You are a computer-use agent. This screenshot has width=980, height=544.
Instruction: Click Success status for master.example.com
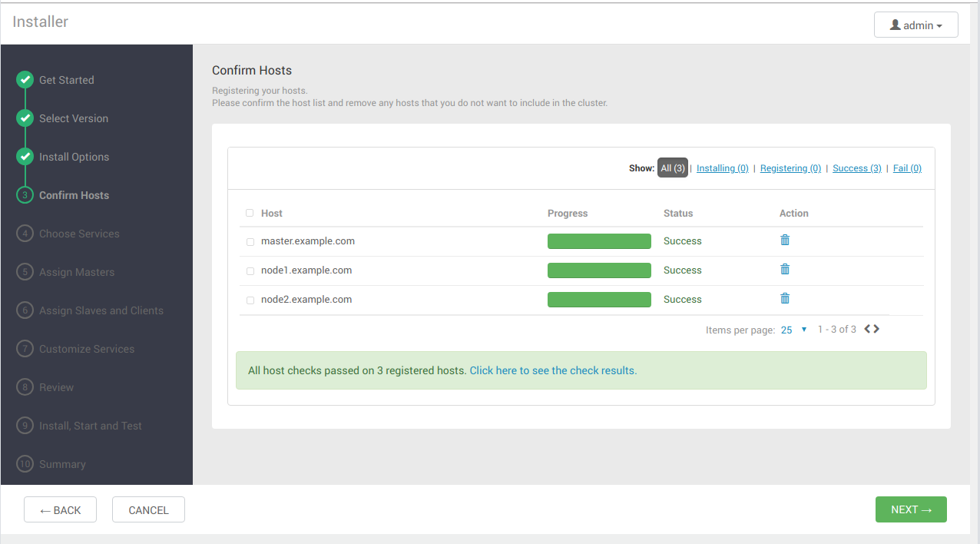[683, 241]
